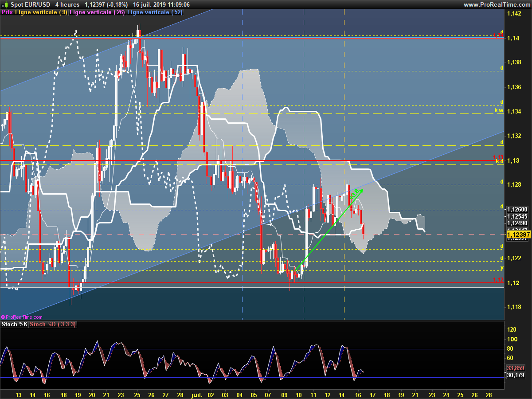Screen dimensions: 532x399
Task: Click the 1,142 price axis label
Action: pos(514,14)
